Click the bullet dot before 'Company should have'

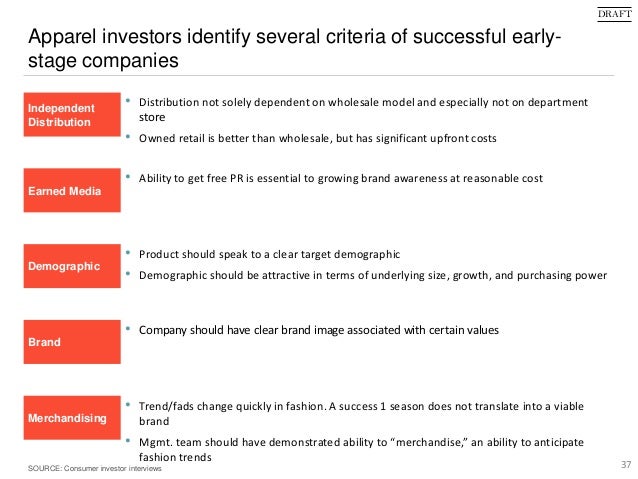pyautogui.click(x=128, y=328)
